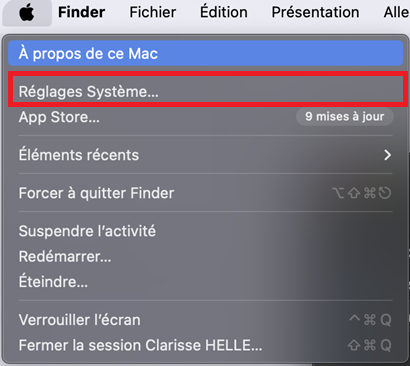Select Éteindre… option

[x=206, y=282]
